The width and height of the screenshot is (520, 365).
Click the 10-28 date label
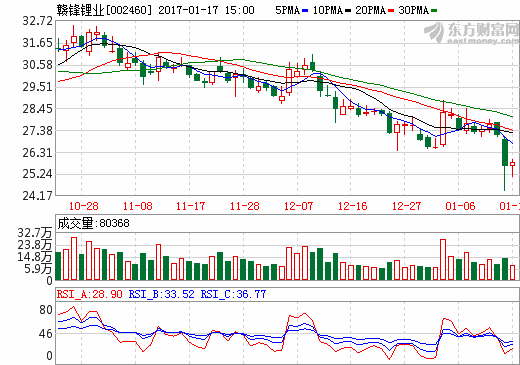click(84, 206)
